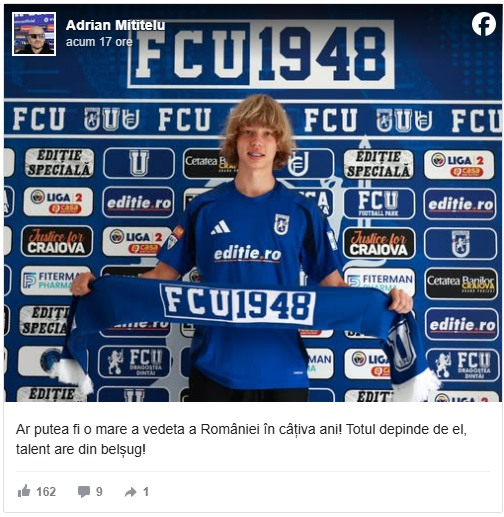Click the Adidas logo on the shirt
The width and height of the screenshot is (504, 517).
(x=220, y=227)
